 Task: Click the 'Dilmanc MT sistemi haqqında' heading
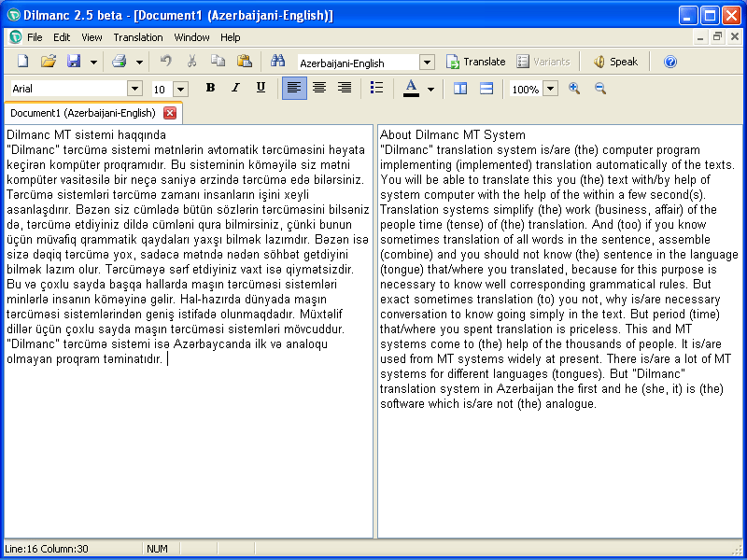click(86, 135)
